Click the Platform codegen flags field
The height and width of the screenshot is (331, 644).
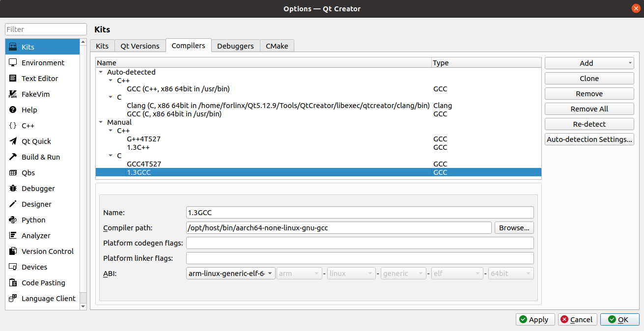(360, 243)
